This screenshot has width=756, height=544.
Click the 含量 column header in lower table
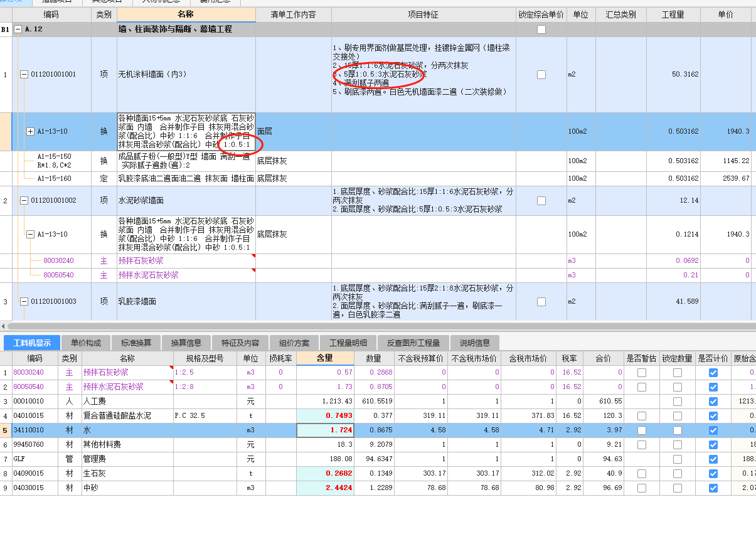tap(325, 358)
